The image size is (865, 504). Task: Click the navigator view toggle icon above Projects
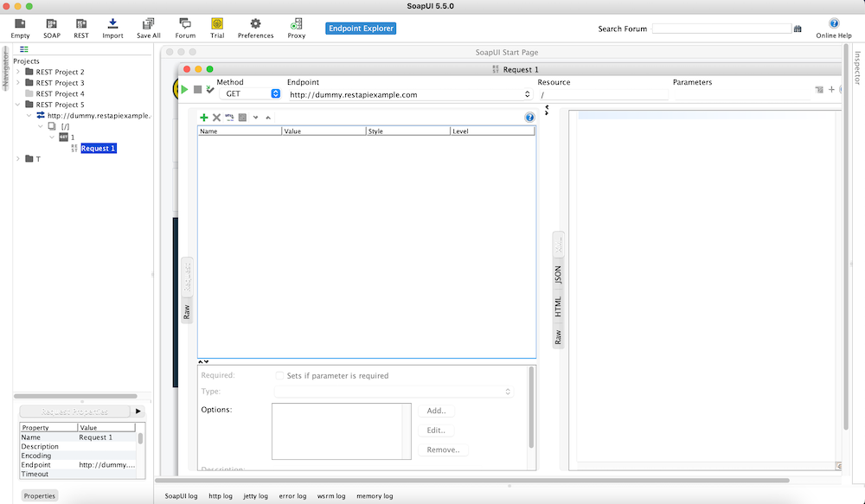point(23,49)
